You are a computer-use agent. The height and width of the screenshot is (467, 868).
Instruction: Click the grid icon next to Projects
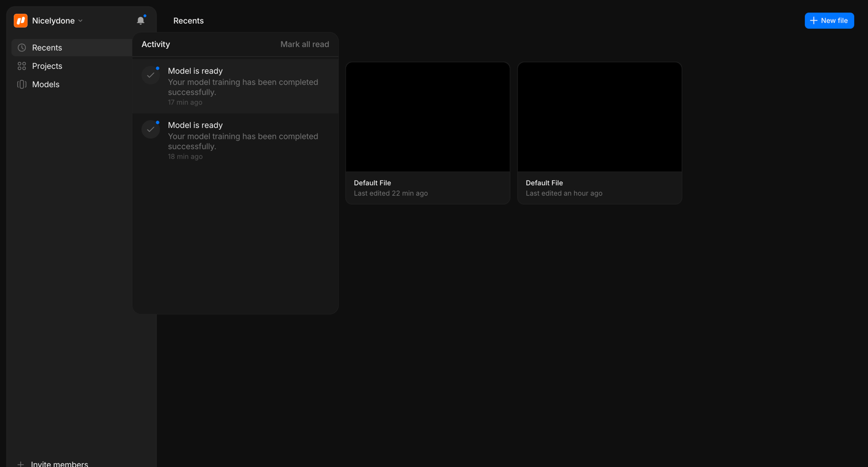click(22, 66)
